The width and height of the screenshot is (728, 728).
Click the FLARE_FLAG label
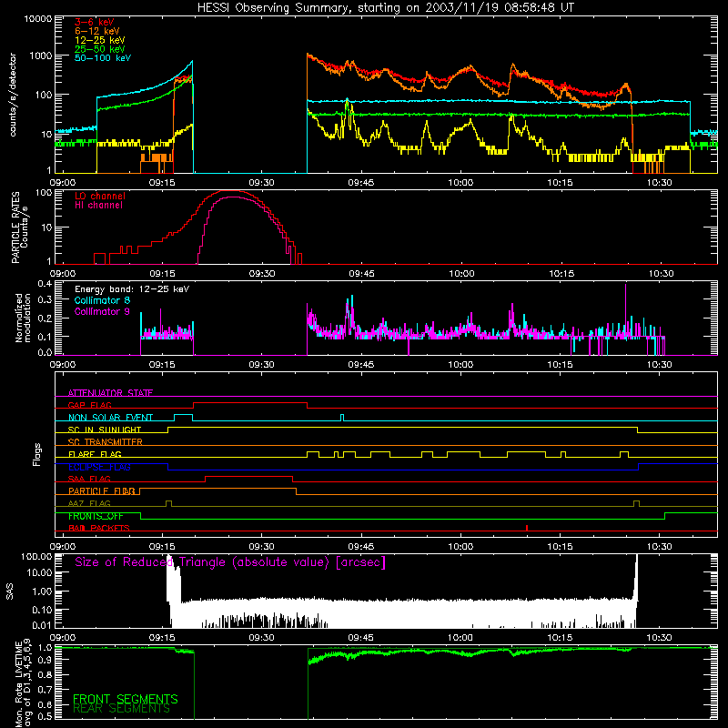pyautogui.click(x=95, y=454)
